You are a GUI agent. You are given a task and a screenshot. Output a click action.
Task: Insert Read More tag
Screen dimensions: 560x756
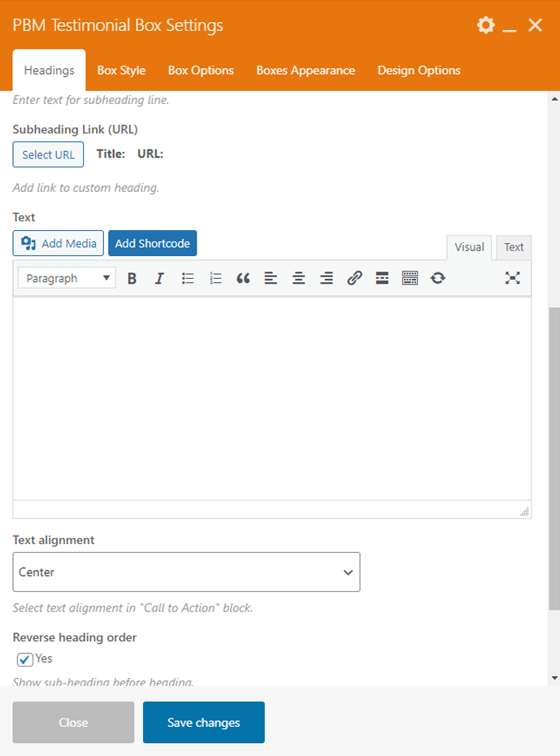click(x=382, y=278)
